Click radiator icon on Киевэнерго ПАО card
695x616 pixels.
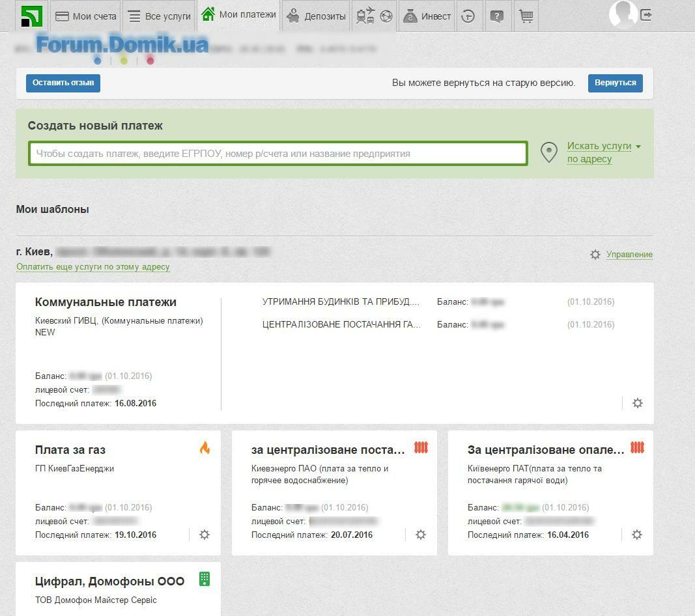[x=421, y=447]
